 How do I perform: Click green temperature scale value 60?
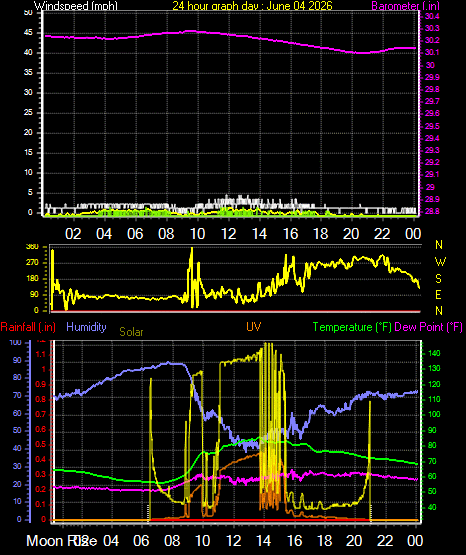pyautogui.click(x=432, y=476)
